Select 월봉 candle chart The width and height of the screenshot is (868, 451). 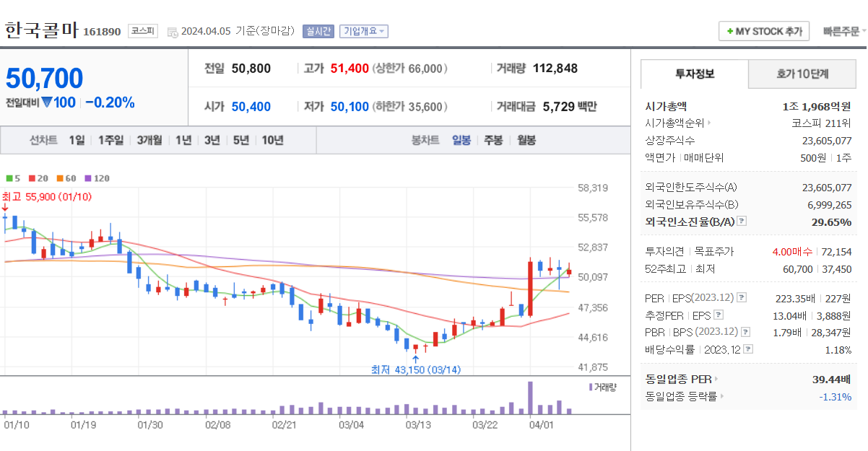(526, 140)
